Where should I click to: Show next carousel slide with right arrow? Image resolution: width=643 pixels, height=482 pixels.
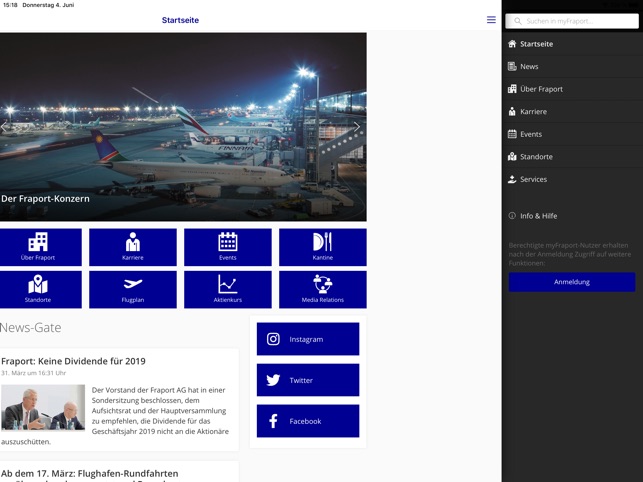coord(357,127)
